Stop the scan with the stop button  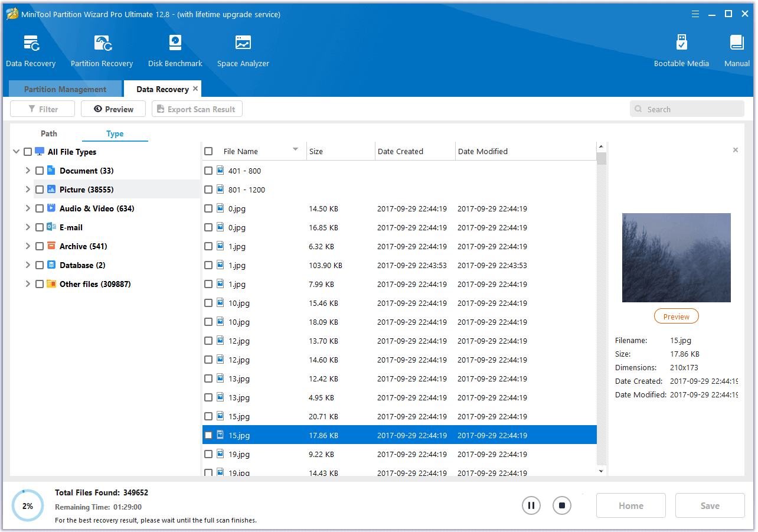[562, 505]
